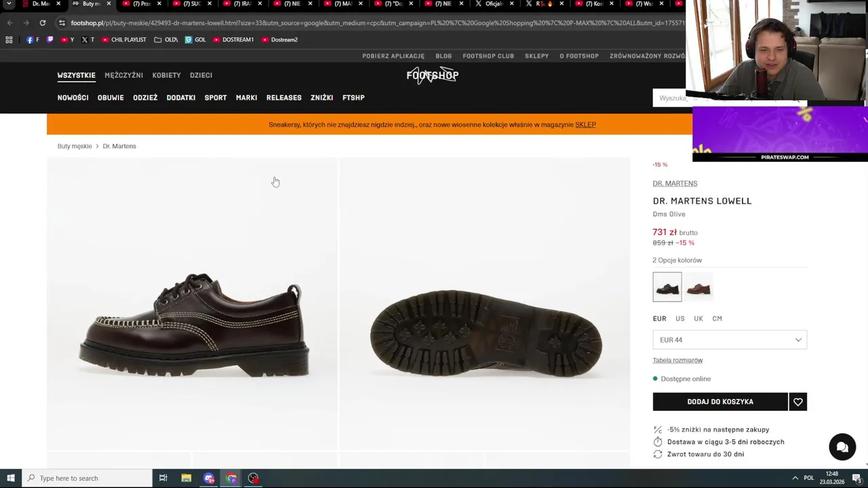Viewport: 868px width, 488px height.
Task: Open CHIL PLAYLIST YouTube bookmark
Action: pos(124,40)
